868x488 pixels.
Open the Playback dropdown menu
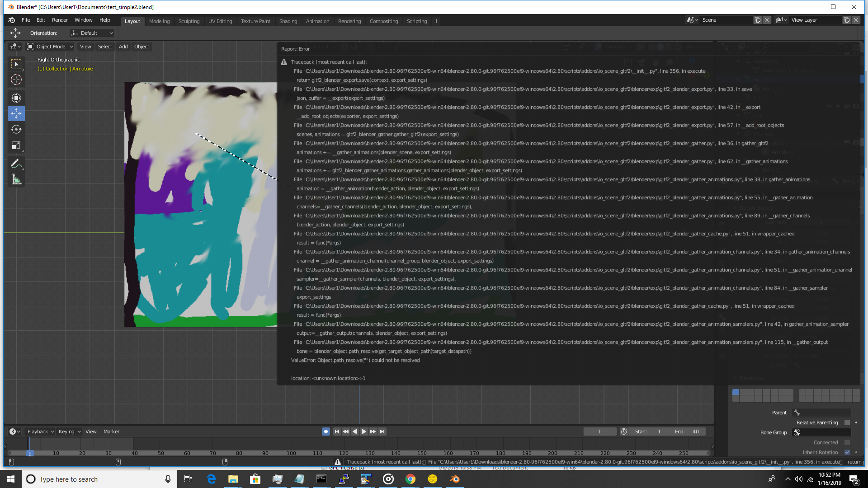pos(40,432)
